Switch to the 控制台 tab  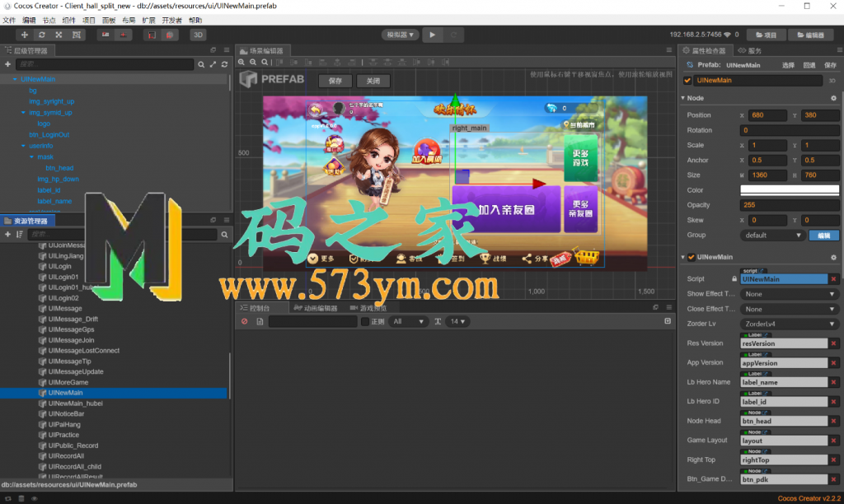256,308
